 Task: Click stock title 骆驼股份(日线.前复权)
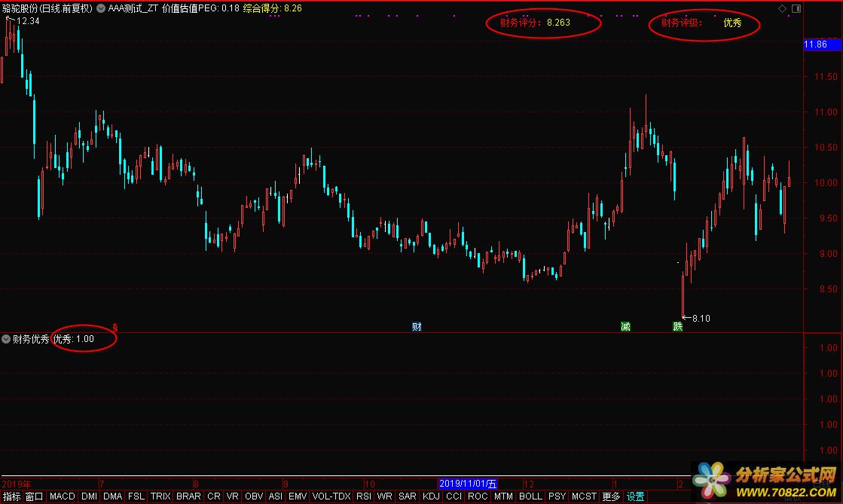click(47, 8)
